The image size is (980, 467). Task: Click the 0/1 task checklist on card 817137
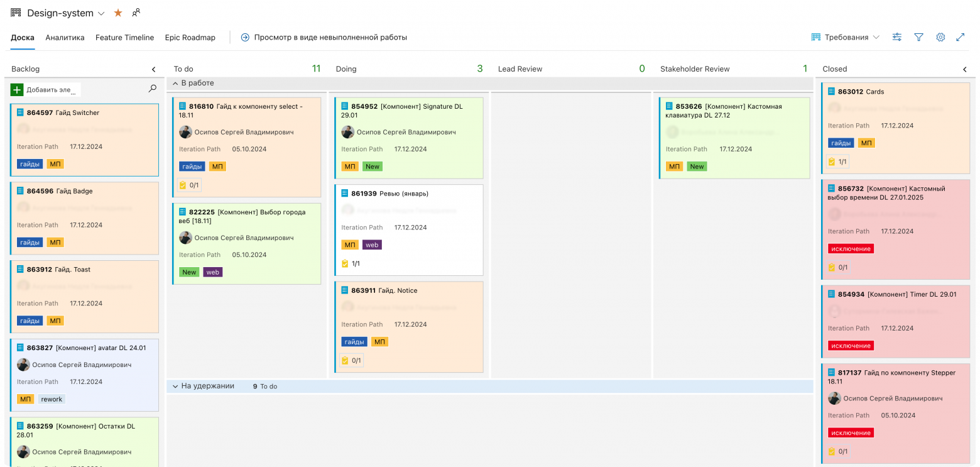click(x=839, y=451)
